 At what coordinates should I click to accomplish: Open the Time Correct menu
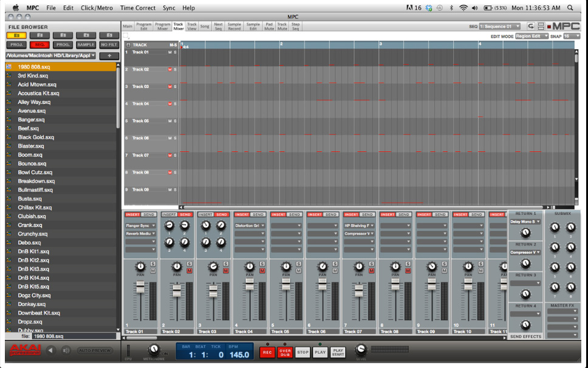[138, 8]
